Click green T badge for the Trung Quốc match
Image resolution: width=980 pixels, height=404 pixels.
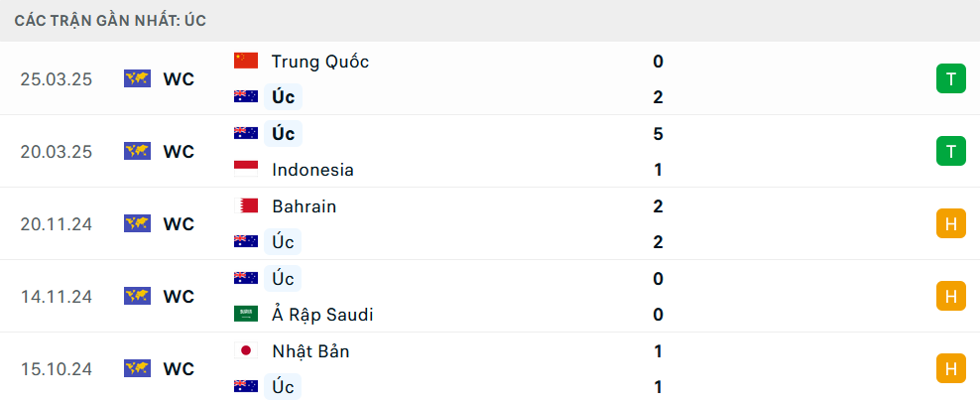pyautogui.click(x=950, y=78)
